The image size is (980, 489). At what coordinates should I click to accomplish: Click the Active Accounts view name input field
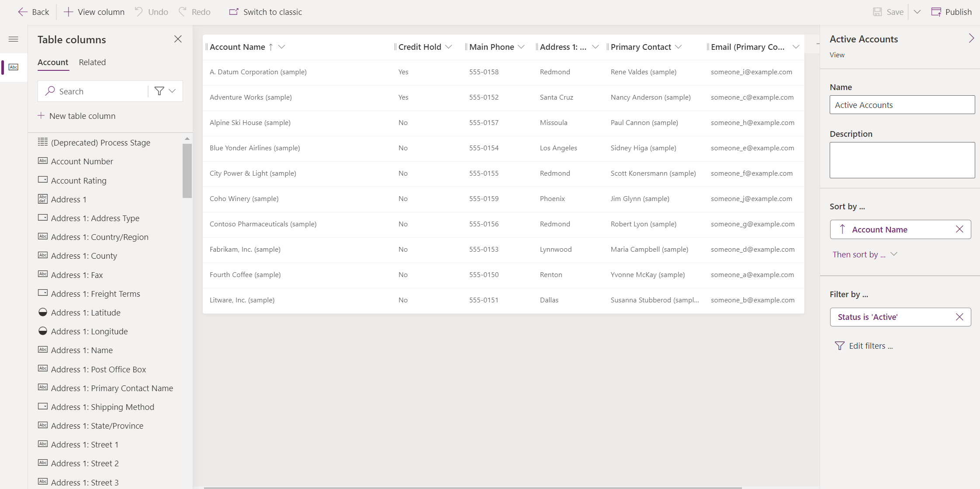tap(900, 104)
